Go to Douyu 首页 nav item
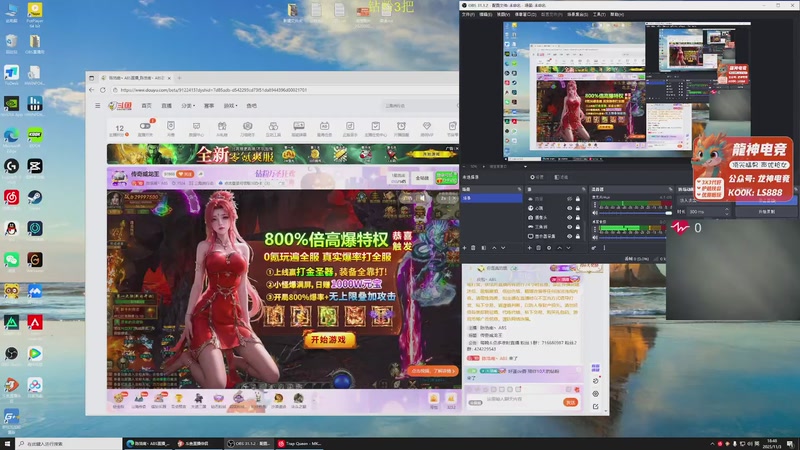This screenshot has width=800, height=450. pyautogui.click(x=146, y=106)
